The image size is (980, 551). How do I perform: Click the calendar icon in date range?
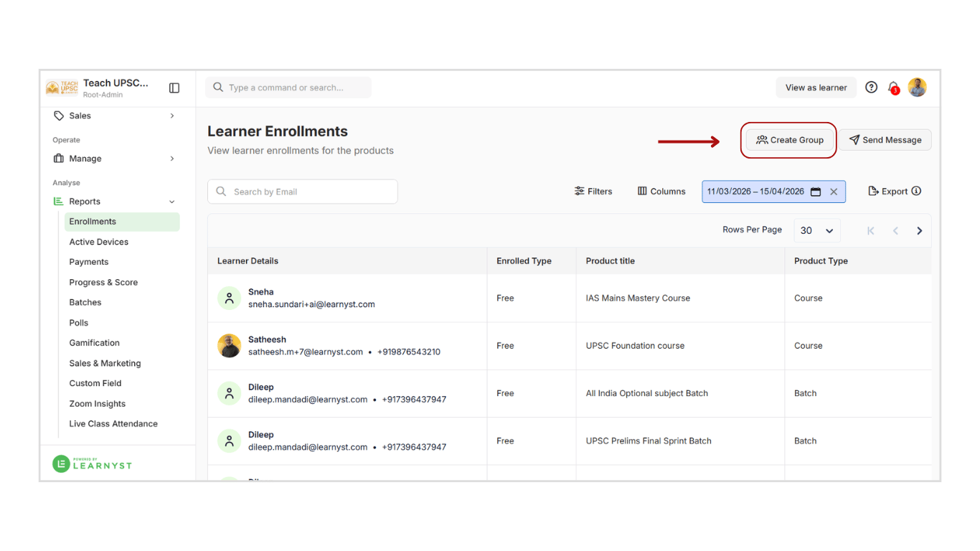click(816, 192)
